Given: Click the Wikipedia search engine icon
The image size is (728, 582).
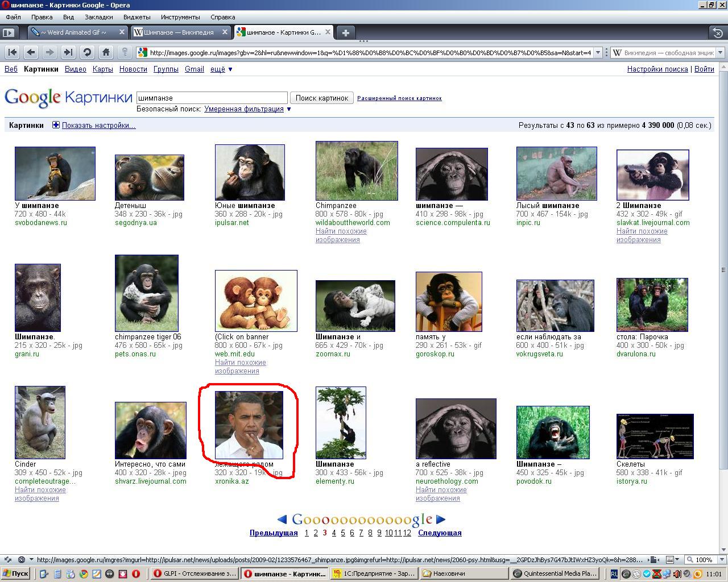Looking at the screenshot, I should click(x=617, y=53).
